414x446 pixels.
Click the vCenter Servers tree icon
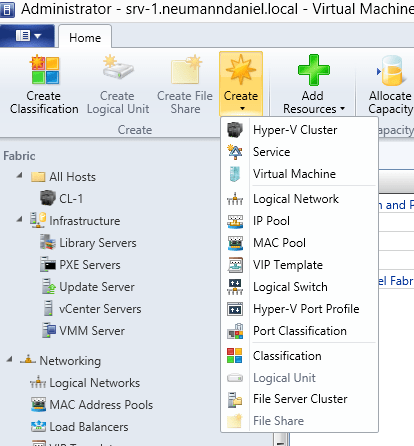pos(48,309)
